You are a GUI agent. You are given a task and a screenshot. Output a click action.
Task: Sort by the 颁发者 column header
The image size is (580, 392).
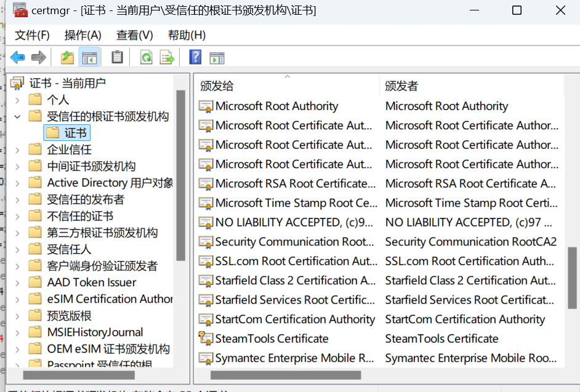(x=471, y=86)
